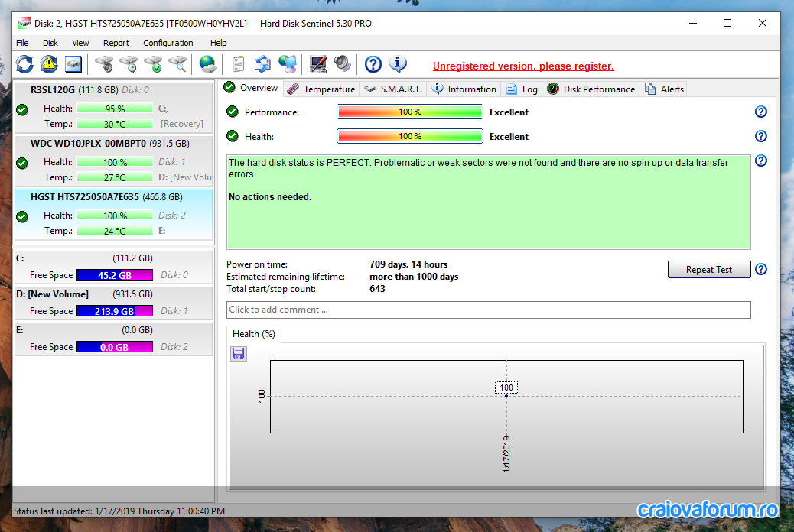The height and width of the screenshot is (532, 794).
Task: Click the disk with stethoscope test icon
Action: click(104, 64)
